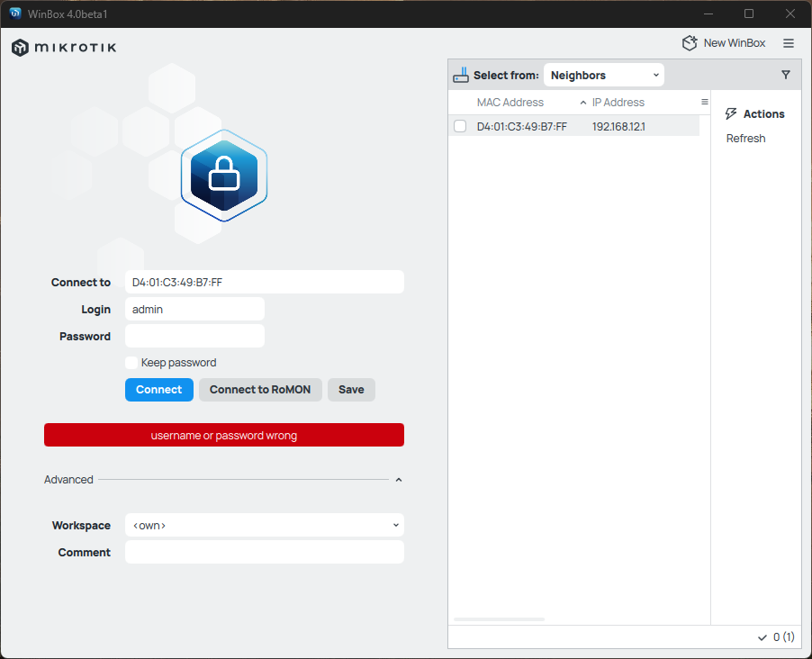This screenshot has height=659, width=812.
Task: Focus the Password input field
Action: (194, 336)
